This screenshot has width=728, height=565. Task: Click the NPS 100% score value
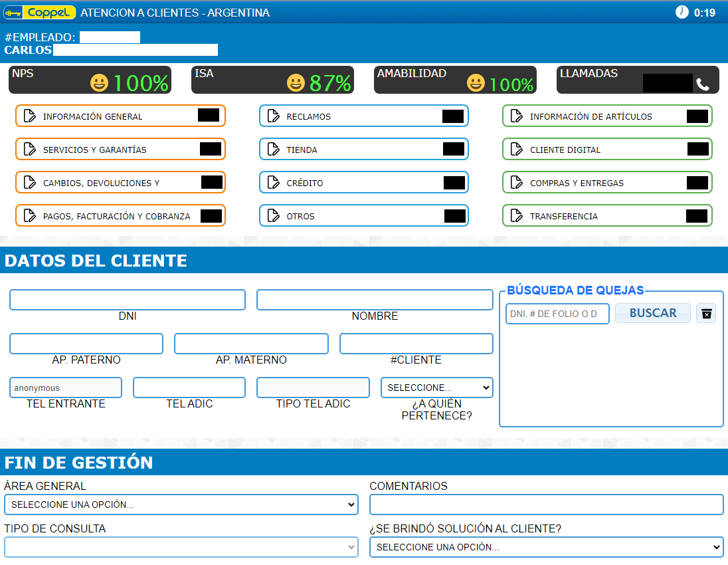click(141, 84)
